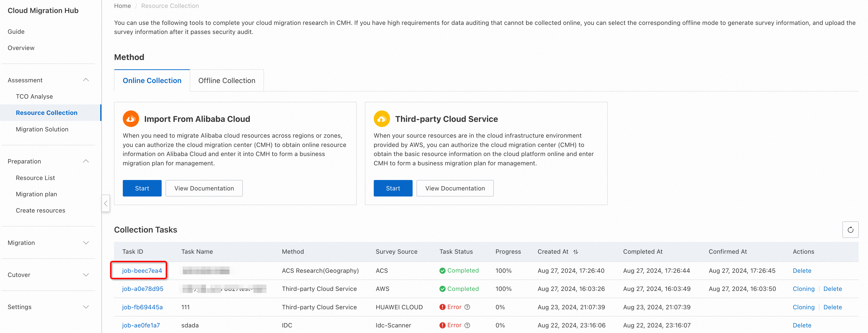
Task: View Documentation for Third-party Cloud Service
Action: point(455,188)
